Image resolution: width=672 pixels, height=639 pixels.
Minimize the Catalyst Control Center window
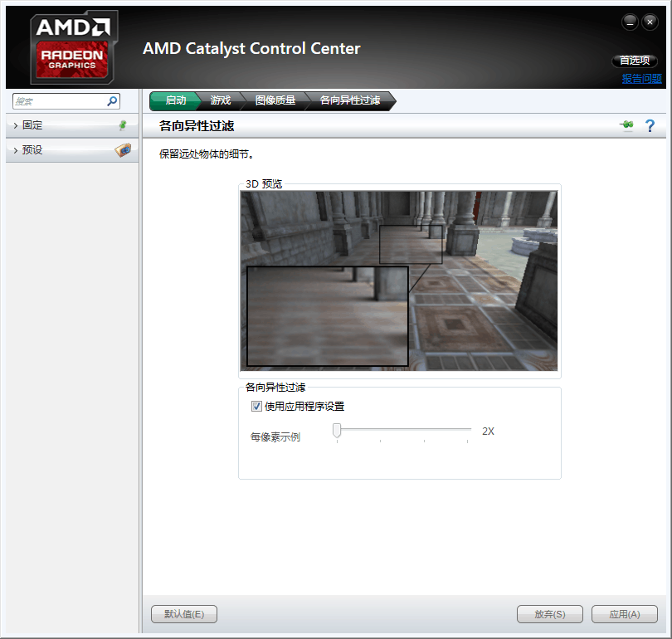(630, 22)
